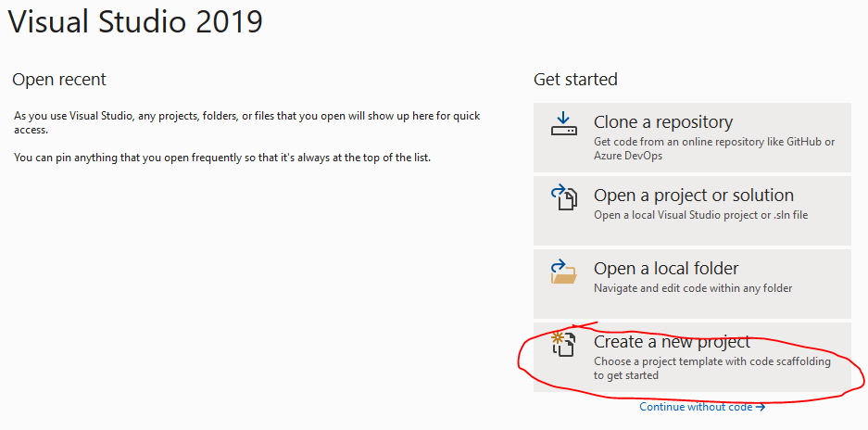Click the Create a new project icon

pyautogui.click(x=563, y=344)
